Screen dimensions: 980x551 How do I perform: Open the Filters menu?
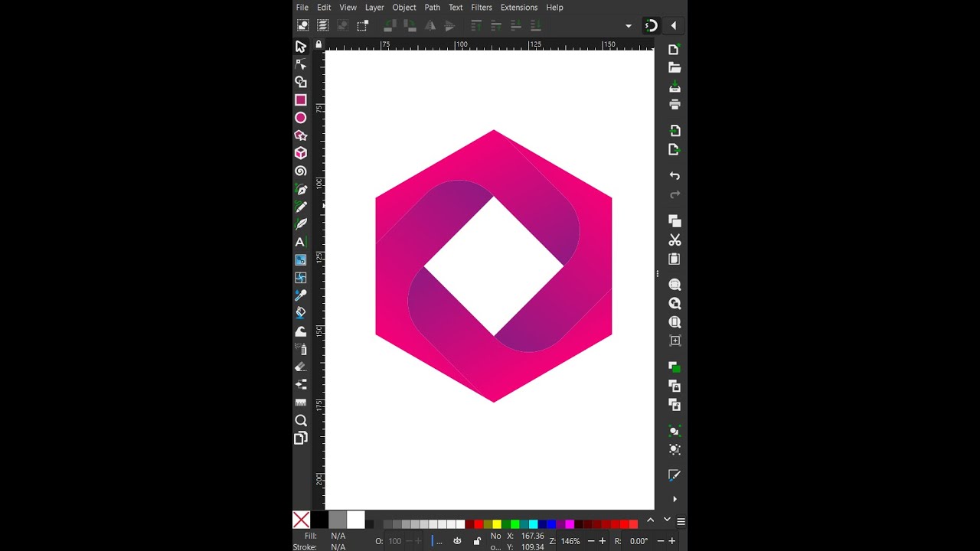tap(482, 8)
